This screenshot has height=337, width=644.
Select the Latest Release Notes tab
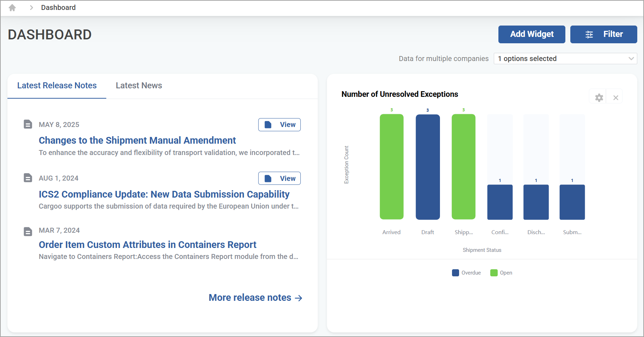[57, 85]
